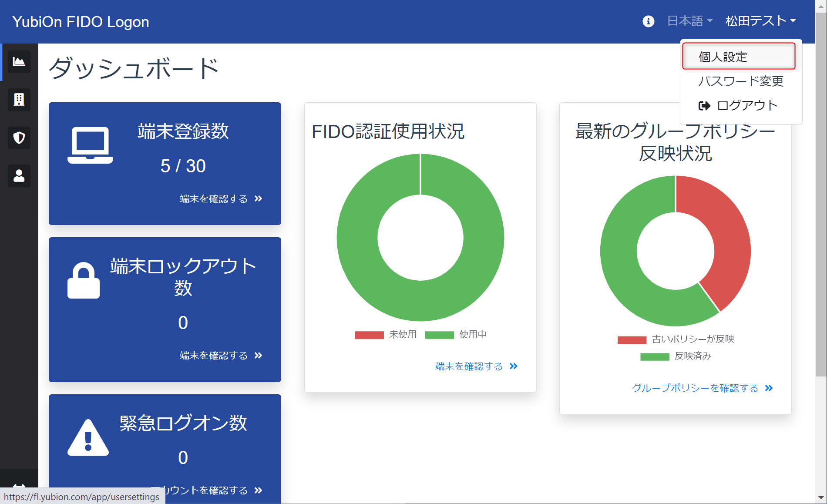Open the building organization icon in sidebar
The width and height of the screenshot is (827, 504).
click(19, 100)
